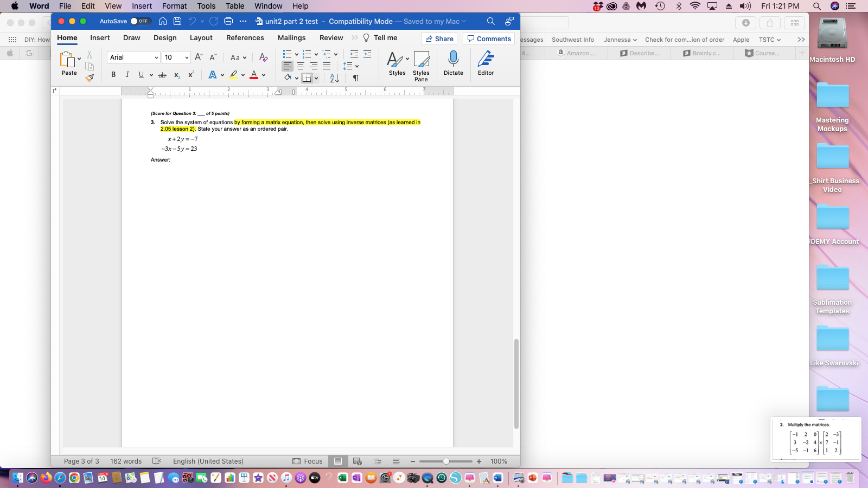Align text to the right
The height and width of the screenshot is (488, 868).
[x=314, y=66]
